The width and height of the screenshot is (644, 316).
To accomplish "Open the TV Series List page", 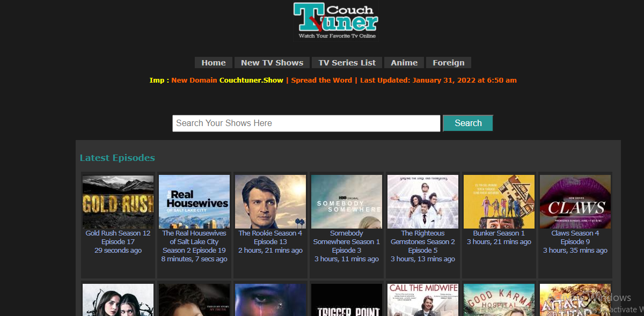I will point(347,62).
